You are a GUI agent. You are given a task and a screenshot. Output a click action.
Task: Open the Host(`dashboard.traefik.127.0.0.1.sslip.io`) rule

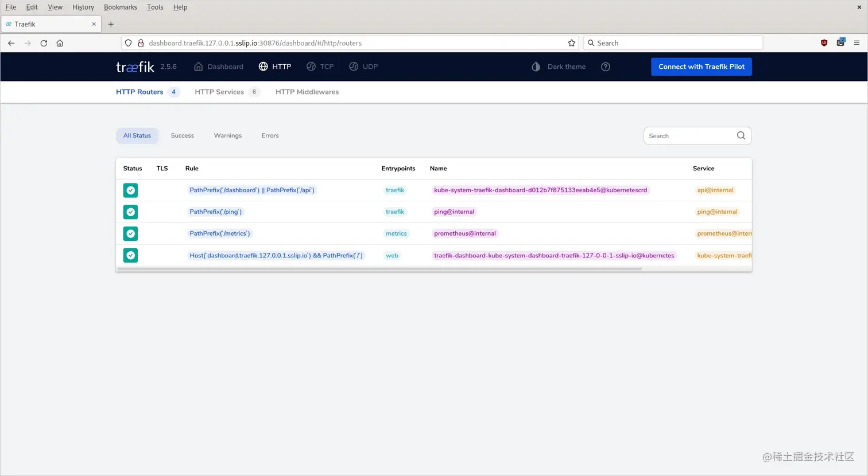276,256
